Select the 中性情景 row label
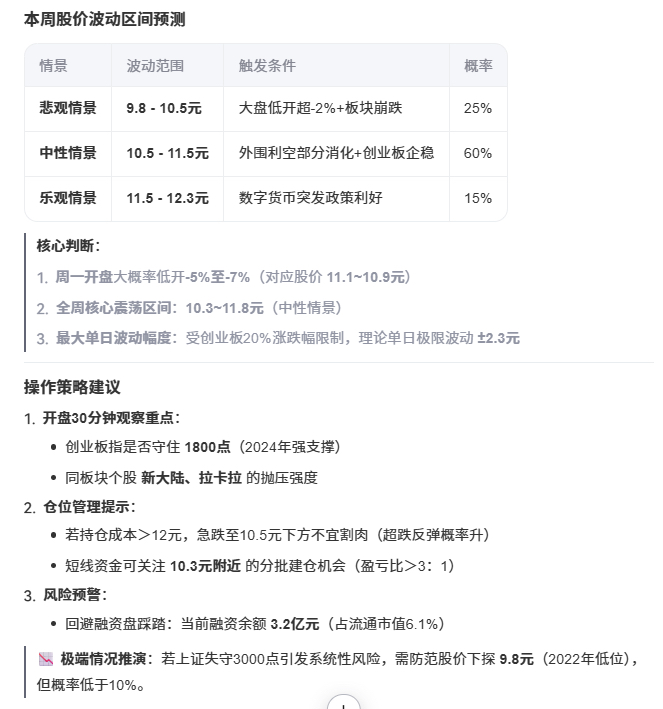This screenshot has height=709, width=663. point(68,153)
